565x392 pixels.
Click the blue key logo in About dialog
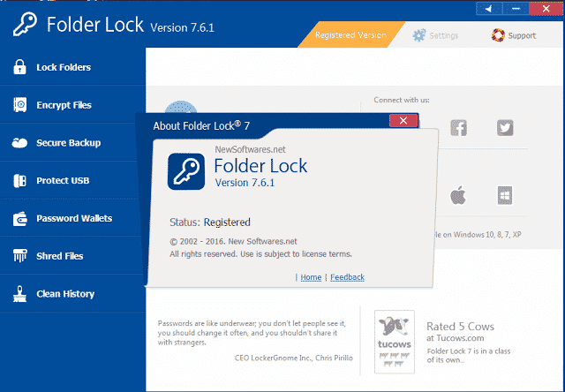(x=186, y=169)
